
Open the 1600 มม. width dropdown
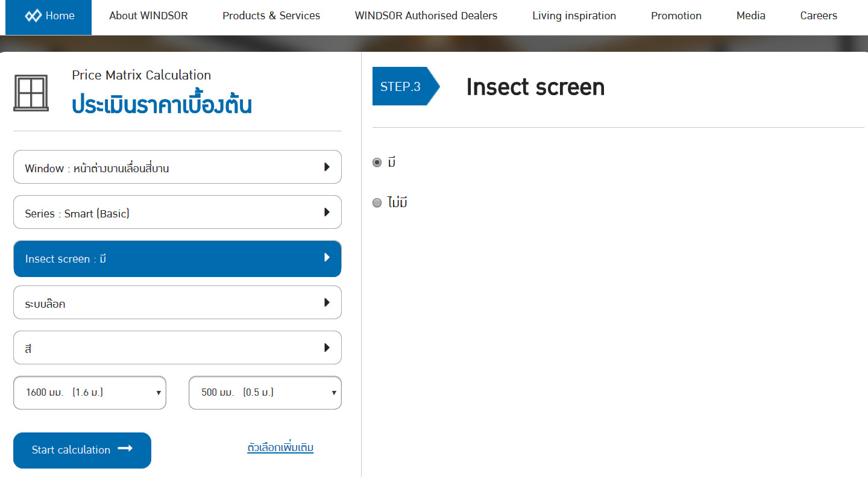tap(90, 393)
